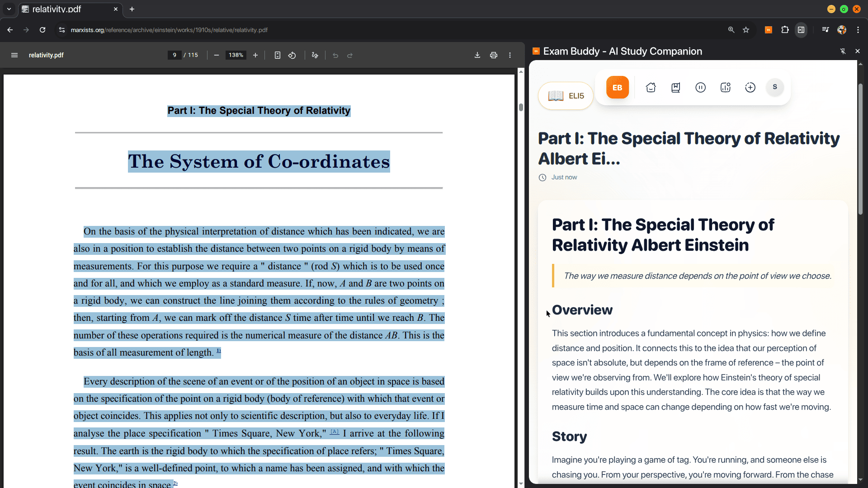The height and width of the screenshot is (488, 868).
Task: Open the S user profile avatar
Action: pyautogui.click(x=774, y=87)
